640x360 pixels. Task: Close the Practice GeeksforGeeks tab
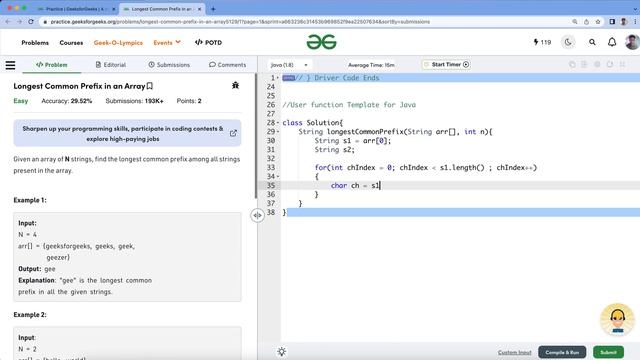[x=114, y=9]
